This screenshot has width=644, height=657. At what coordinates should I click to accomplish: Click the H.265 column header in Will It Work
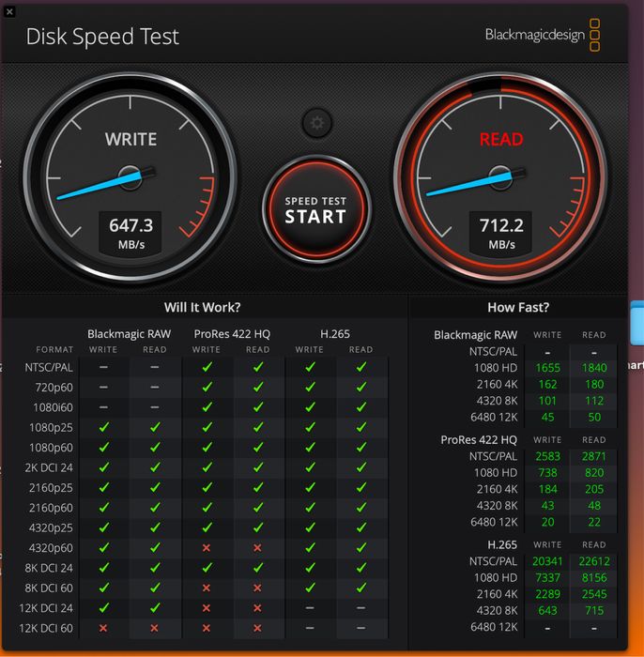(x=335, y=334)
